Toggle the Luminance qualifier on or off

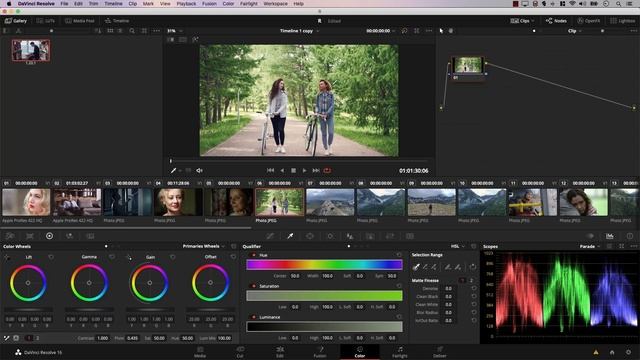click(x=253, y=317)
